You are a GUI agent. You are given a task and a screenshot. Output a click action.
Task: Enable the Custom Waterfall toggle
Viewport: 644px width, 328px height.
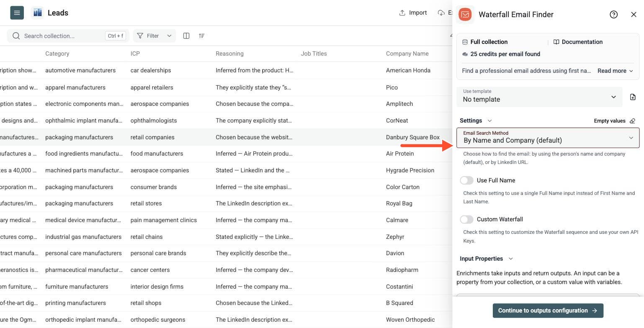pos(466,219)
